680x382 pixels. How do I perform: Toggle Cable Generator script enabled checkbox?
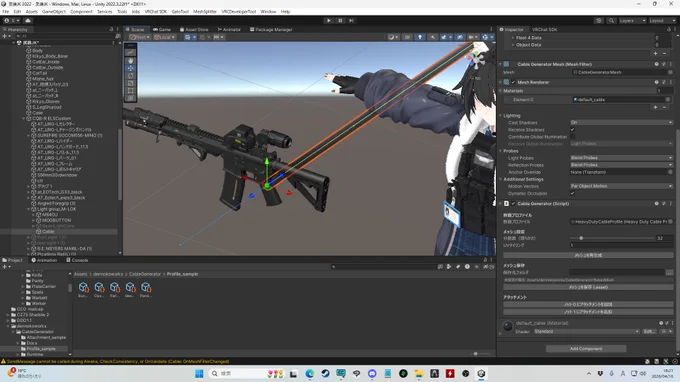513,203
